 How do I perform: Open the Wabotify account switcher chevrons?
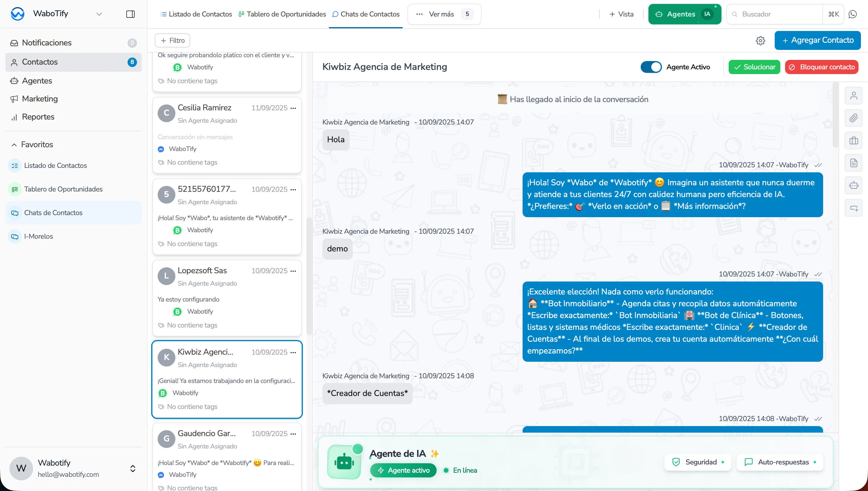133,468
